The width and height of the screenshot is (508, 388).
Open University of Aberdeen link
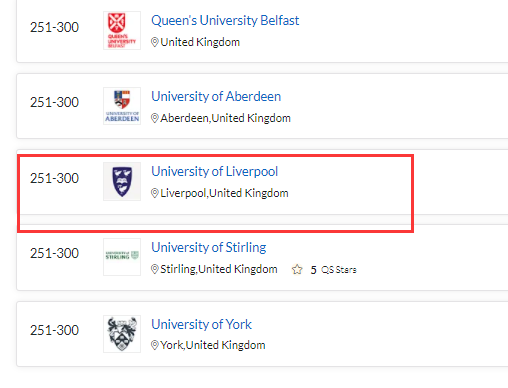coord(216,96)
